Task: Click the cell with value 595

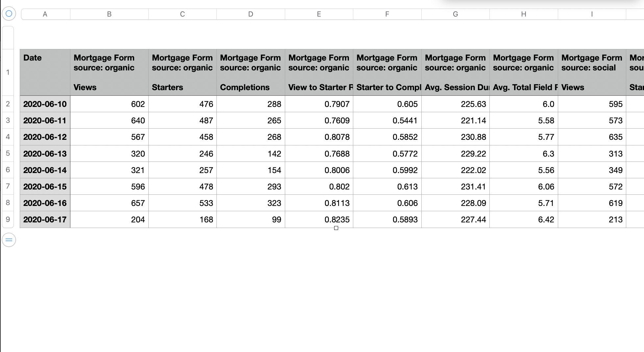Action: (592, 104)
